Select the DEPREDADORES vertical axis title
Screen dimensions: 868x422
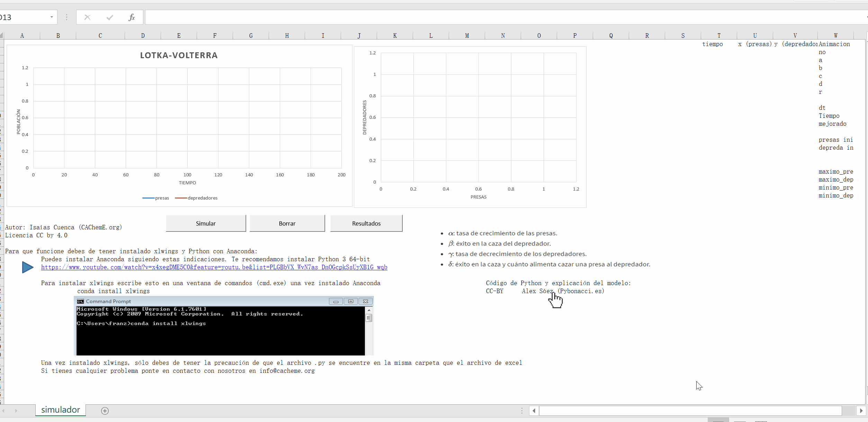pos(364,117)
